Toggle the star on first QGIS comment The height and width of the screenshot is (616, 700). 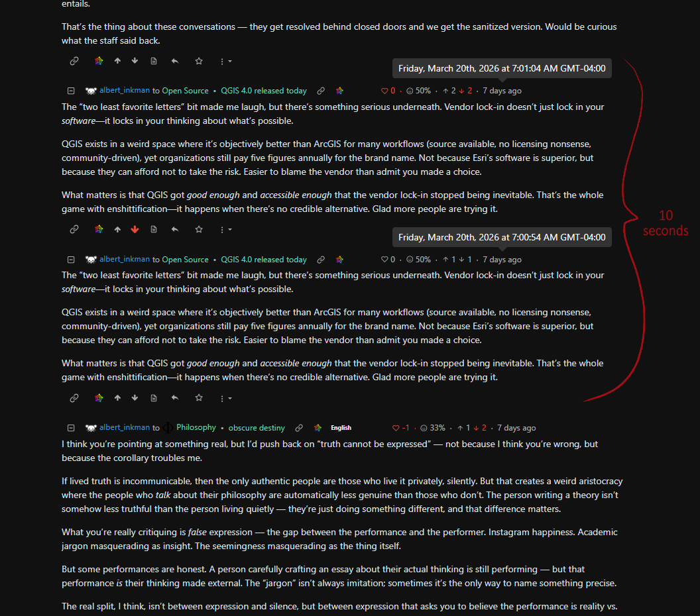(199, 229)
